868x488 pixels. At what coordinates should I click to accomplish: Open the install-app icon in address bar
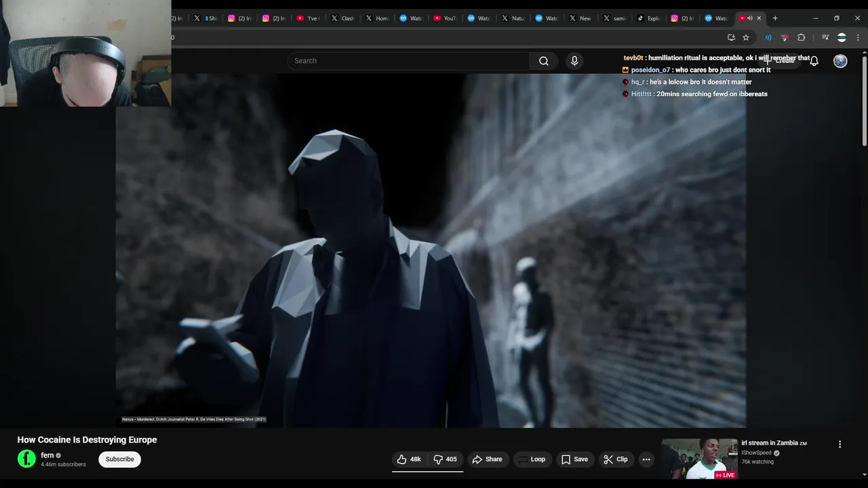point(731,37)
